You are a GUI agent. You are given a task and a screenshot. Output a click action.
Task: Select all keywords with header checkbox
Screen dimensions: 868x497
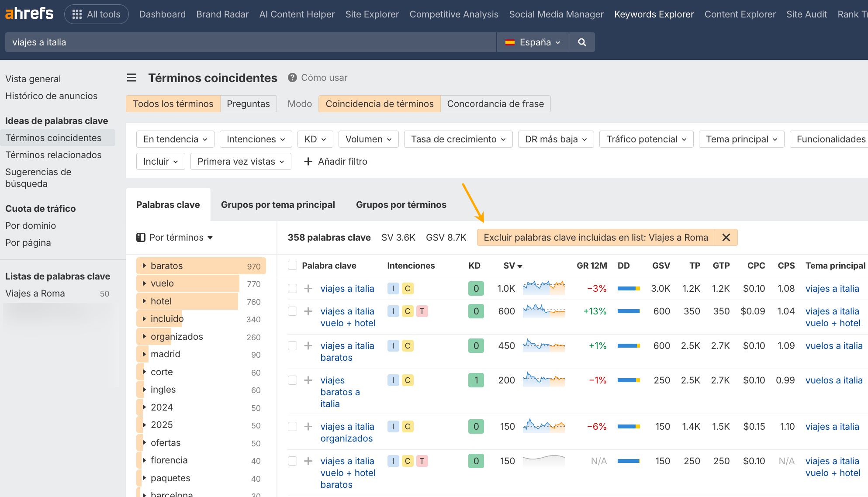coord(292,265)
